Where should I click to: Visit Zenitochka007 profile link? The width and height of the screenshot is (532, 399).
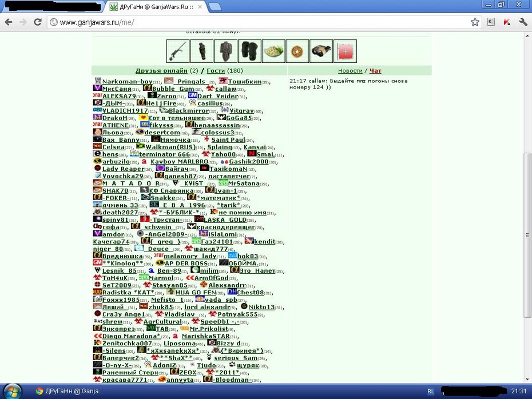coord(127,344)
